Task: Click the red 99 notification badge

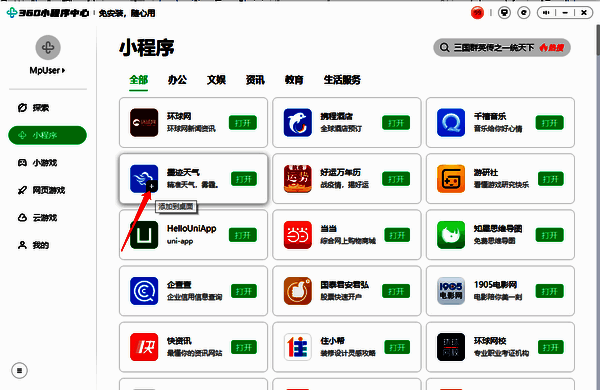Action: tap(477, 13)
